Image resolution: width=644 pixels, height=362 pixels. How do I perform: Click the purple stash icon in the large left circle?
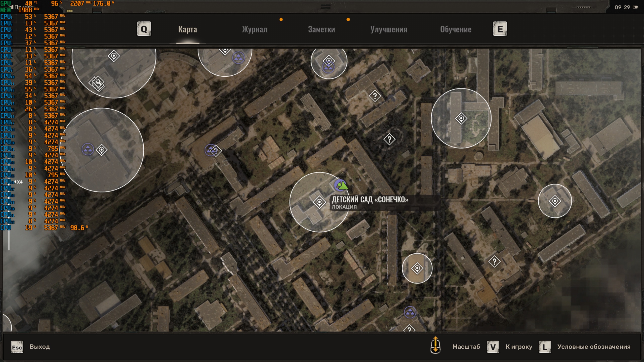point(88,149)
